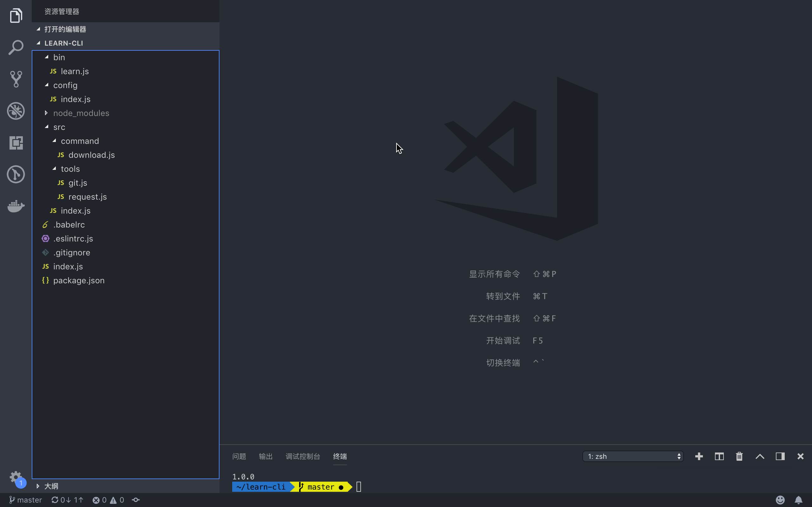Expand the 大纲 outline section
812x507 pixels.
coord(51,486)
